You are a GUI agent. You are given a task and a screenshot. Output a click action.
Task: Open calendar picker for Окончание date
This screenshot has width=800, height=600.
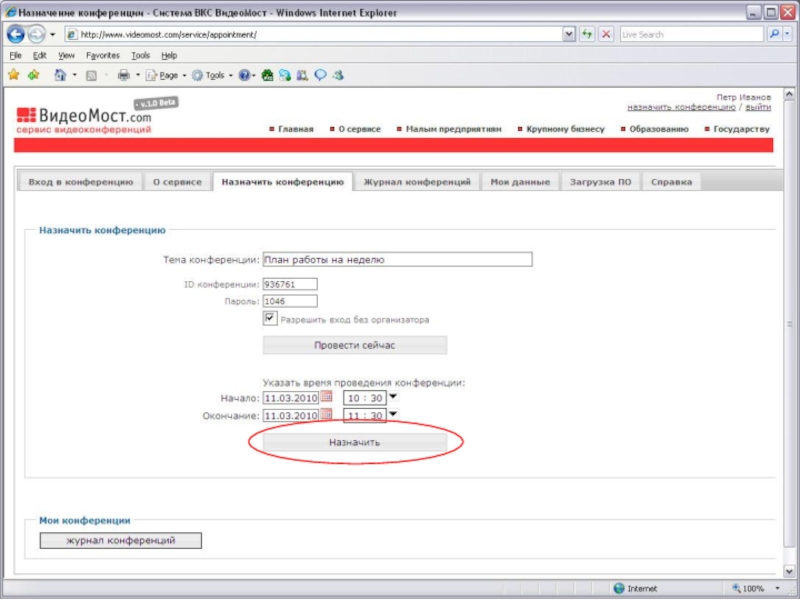[x=326, y=415]
